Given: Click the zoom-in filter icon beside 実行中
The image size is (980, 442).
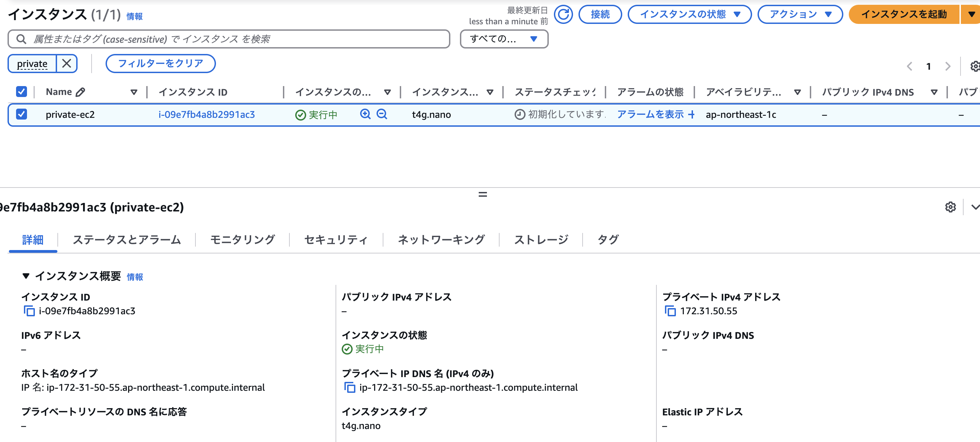Looking at the screenshot, I should (x=365, y=114).
